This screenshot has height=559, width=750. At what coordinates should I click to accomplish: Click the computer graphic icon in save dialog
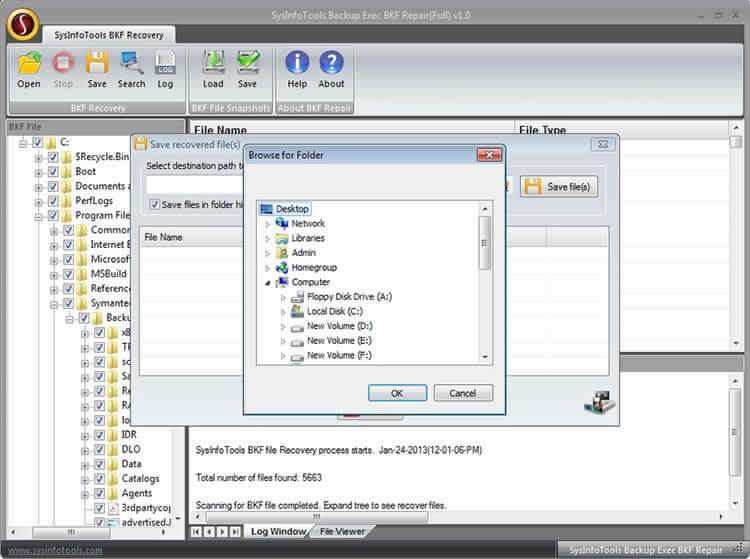point(599,402)
